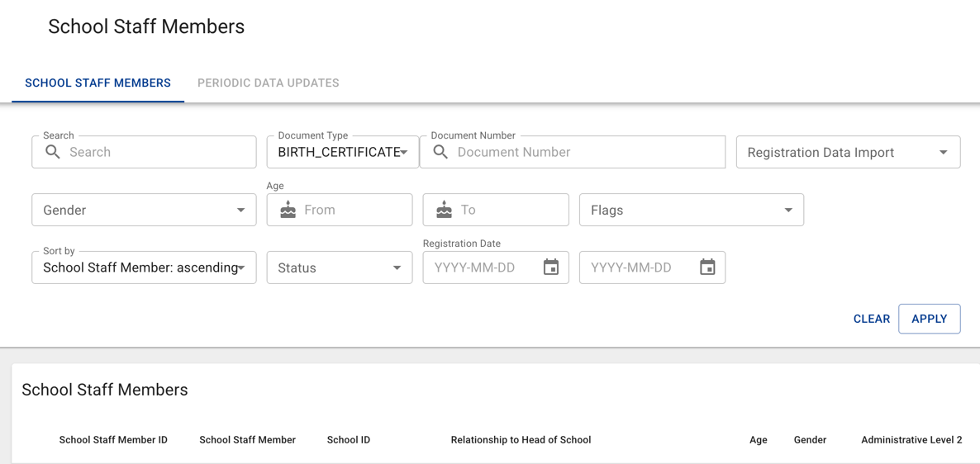Screen dimensions: 980x464
Task: Switch to Periodic Data Updates tab
Action: tap(268, 83)
